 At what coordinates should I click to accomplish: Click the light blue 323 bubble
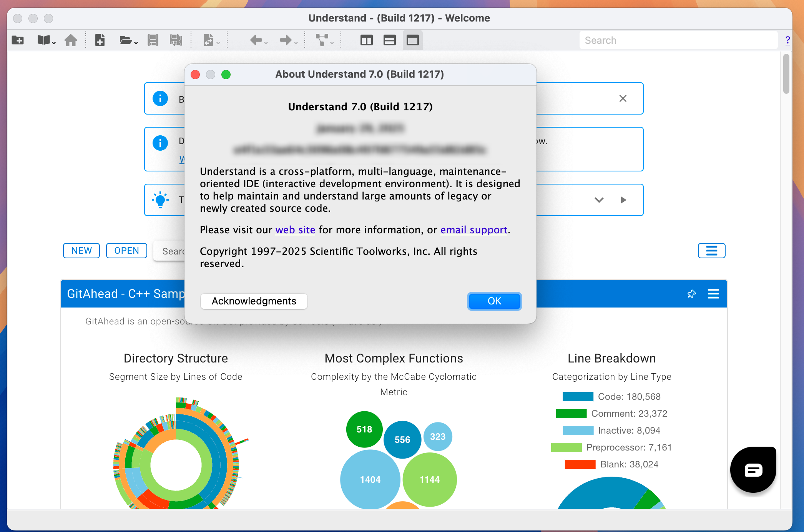coord(438,437)
